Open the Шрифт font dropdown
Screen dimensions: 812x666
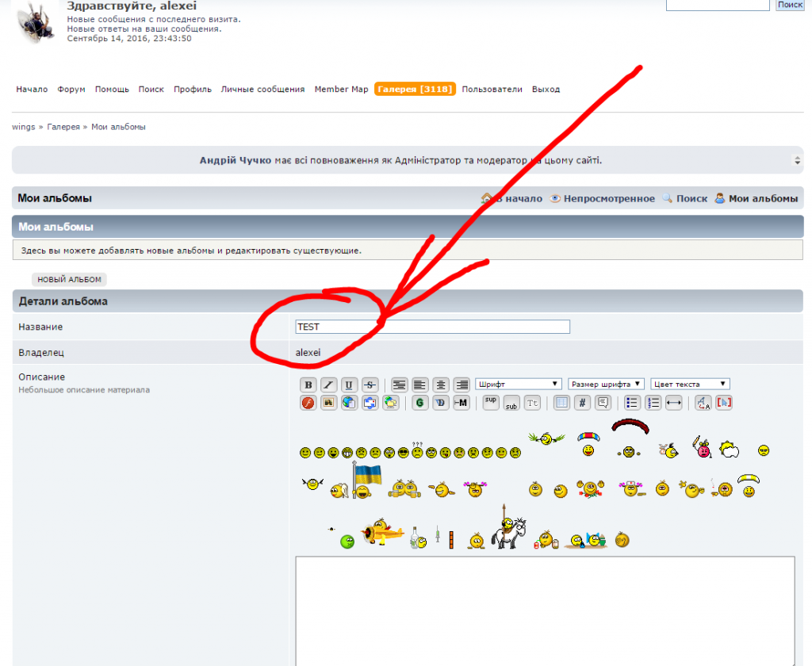tap(519, 384)
